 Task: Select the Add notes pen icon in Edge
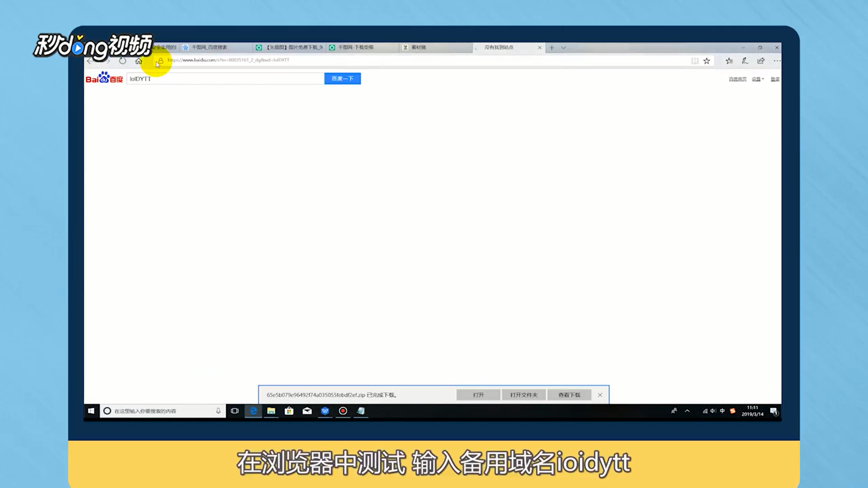[745, 61]
